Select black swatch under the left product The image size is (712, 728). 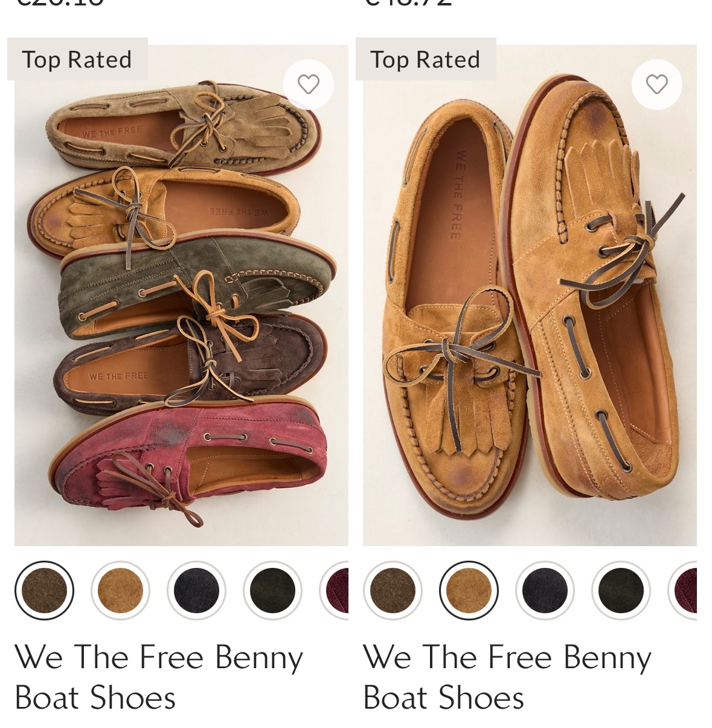click(x=272, y=590)
